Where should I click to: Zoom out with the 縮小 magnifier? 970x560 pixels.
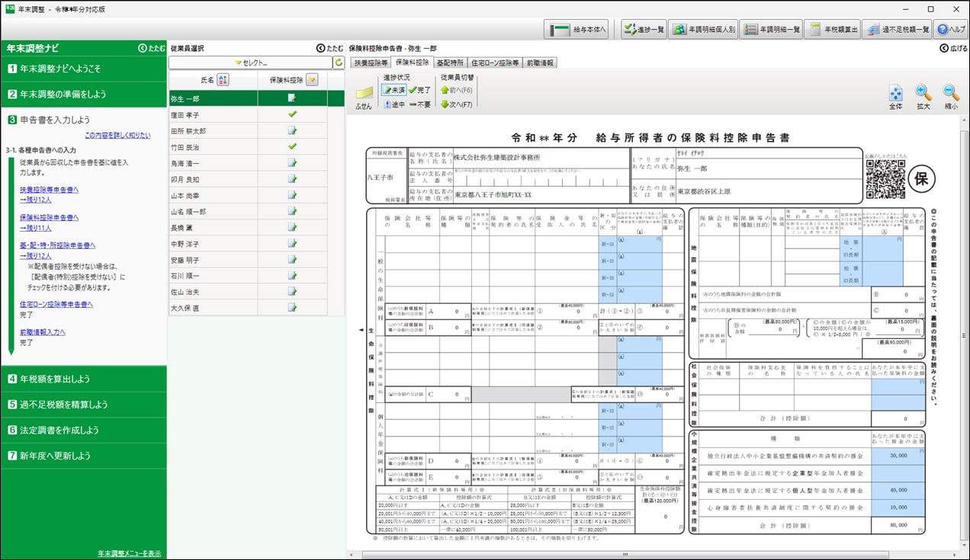click(x=951, y=96)
